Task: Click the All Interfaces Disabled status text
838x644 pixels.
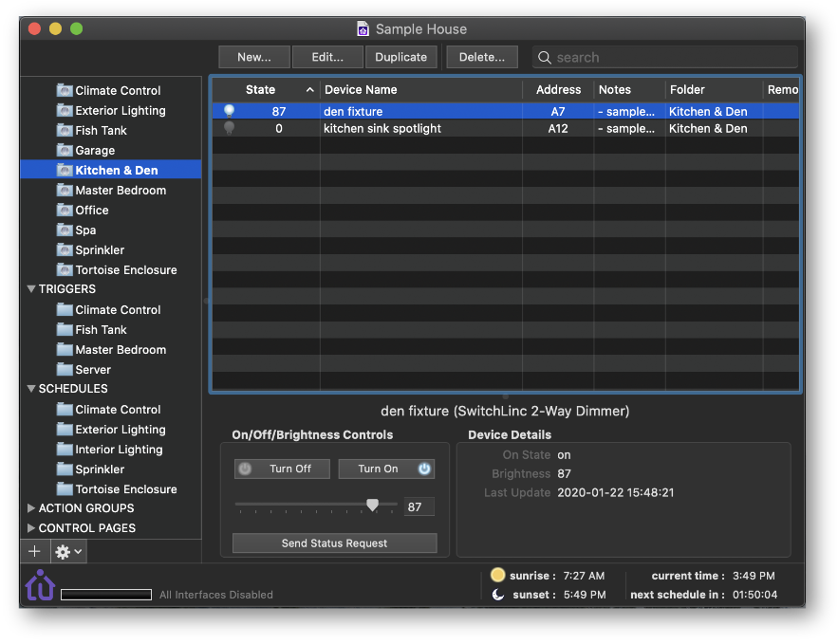Action: pyautogui.click(x=216, y=595)
